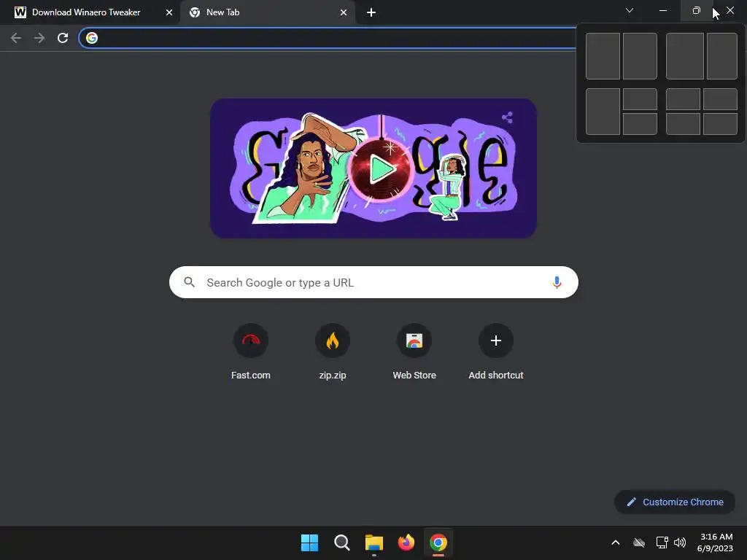This screenshot has height=560, width=747.
Task: Snap window to right half layout
Action: [640, 56]
